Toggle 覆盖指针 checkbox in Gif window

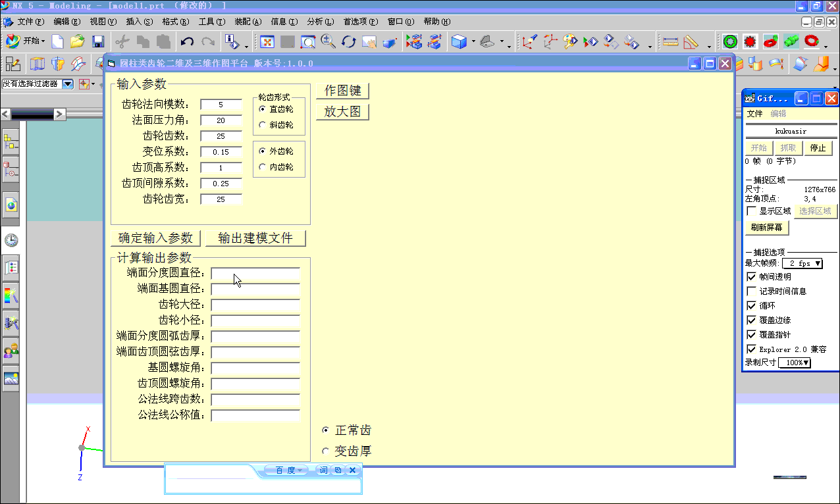click(x=752, y=335)
